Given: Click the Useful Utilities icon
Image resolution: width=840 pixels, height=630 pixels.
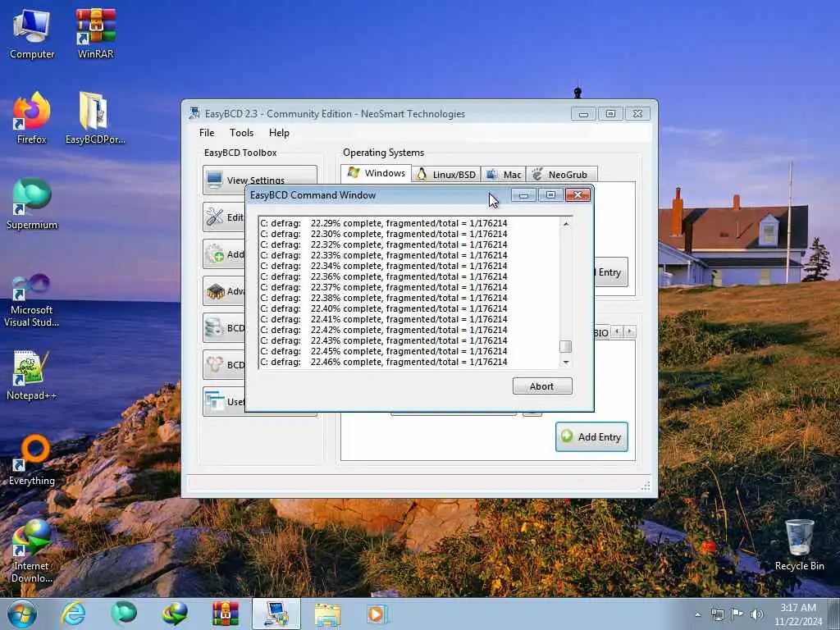Looking at the screenshot, I should tap(216, 401).
